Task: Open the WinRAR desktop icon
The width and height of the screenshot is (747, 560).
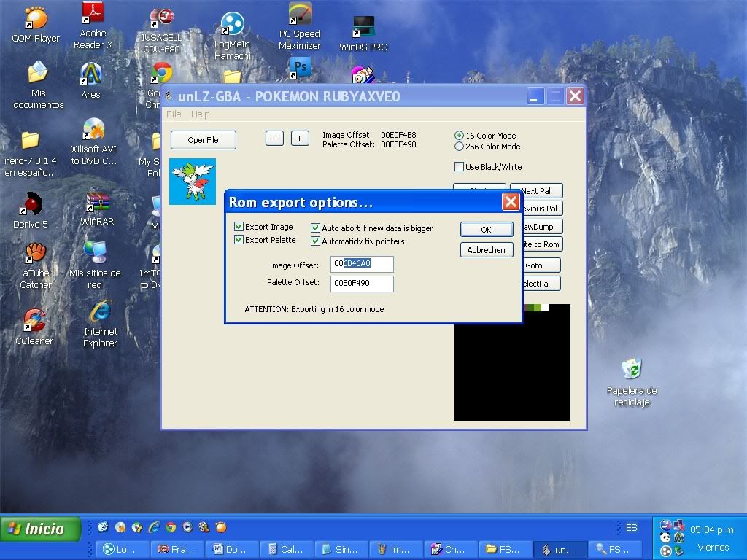Action: tap(97, 209)
